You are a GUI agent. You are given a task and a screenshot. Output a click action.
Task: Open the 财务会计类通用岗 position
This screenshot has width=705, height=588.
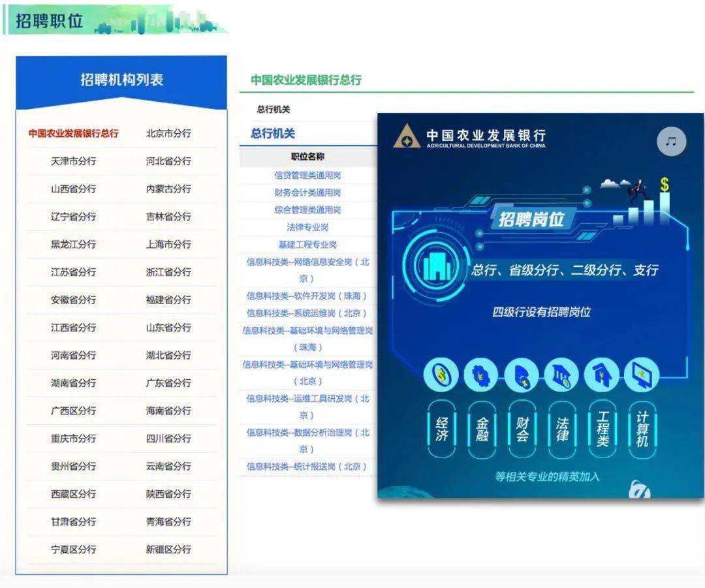307,193
